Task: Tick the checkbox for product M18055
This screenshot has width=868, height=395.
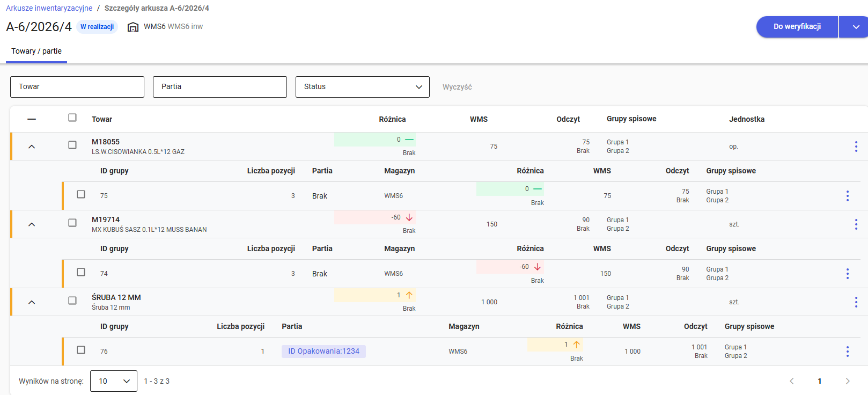Action: [72, 145]
